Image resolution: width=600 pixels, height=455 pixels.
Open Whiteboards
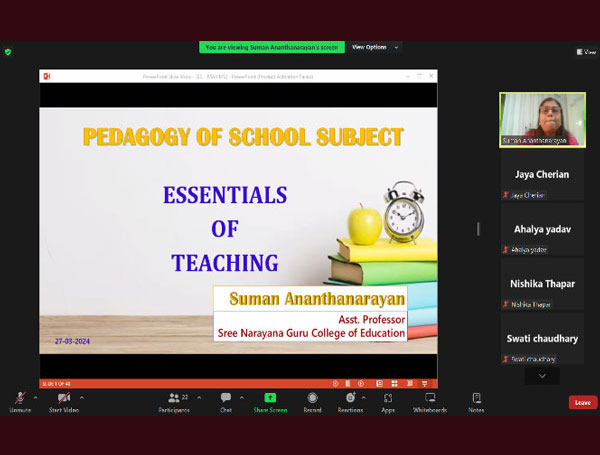[x=430, y=402]
